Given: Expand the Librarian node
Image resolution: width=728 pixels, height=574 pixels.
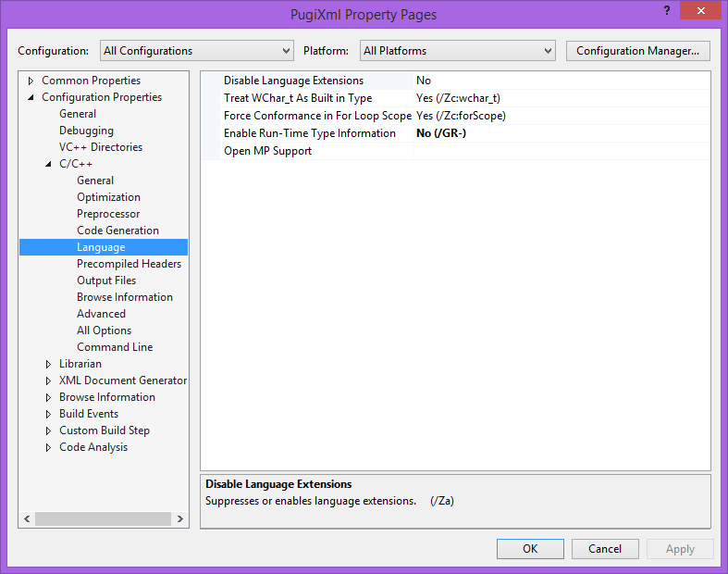Looking at the screenshot, I should 48,364.
